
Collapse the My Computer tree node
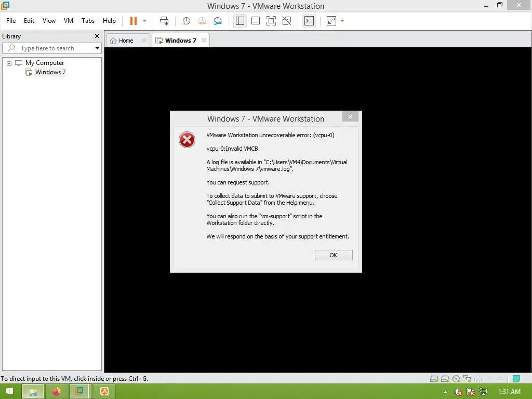9,63
